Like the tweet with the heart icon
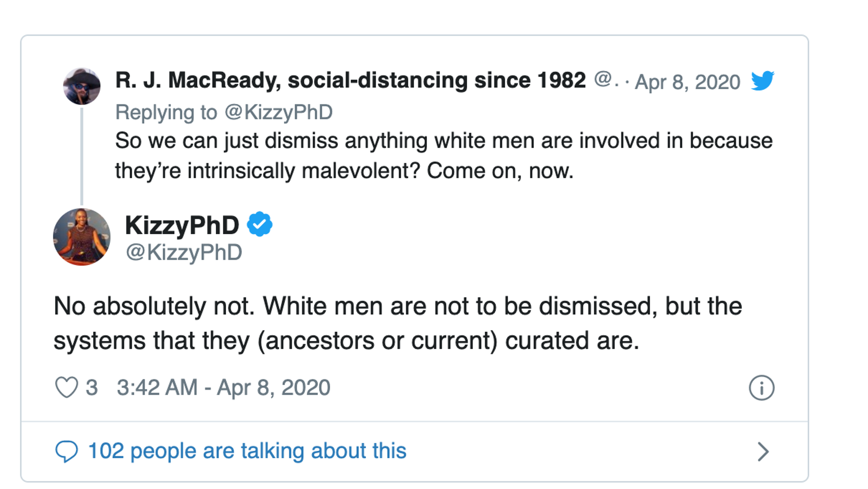868x489 pixels. click(x=66, y=388)
